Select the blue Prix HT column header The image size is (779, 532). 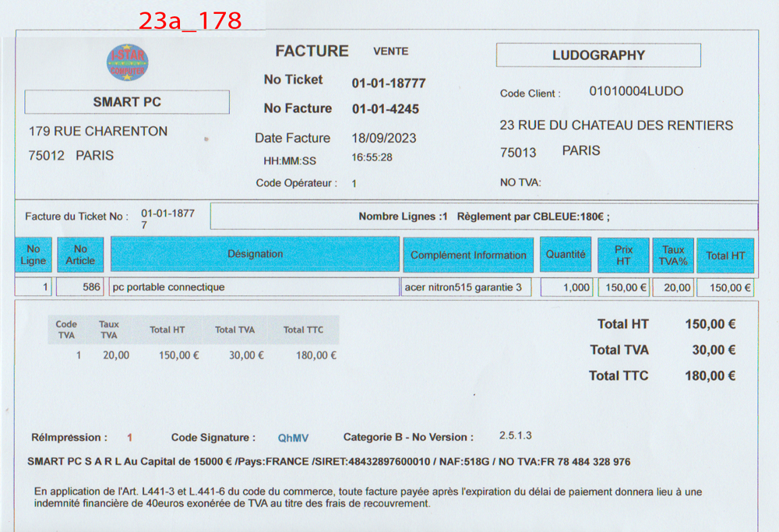[623, 255]
